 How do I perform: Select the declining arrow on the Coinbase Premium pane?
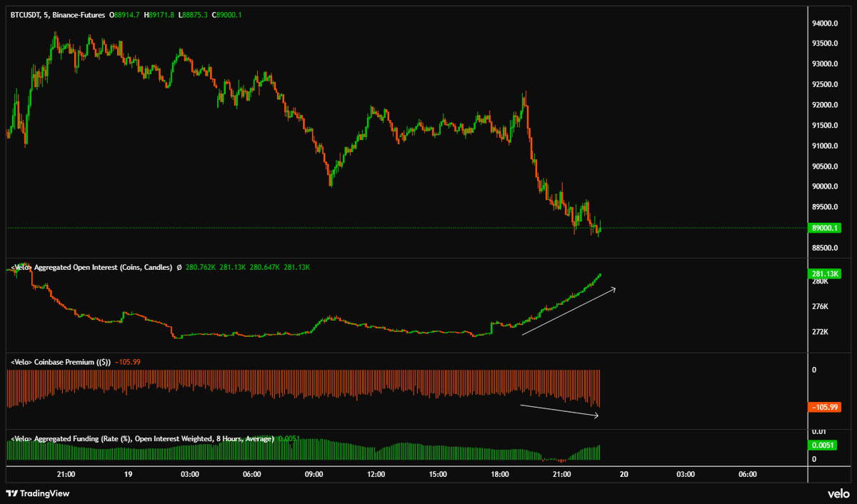click(x=561, y=409)
